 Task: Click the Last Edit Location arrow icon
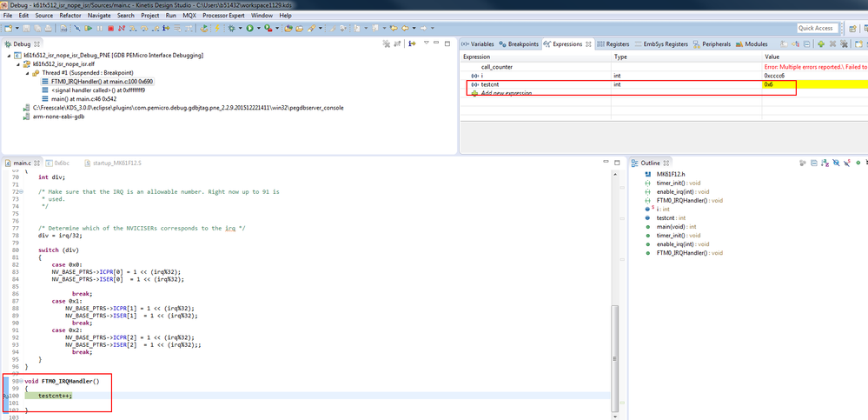pyautogui.click(x=394, y=28)
